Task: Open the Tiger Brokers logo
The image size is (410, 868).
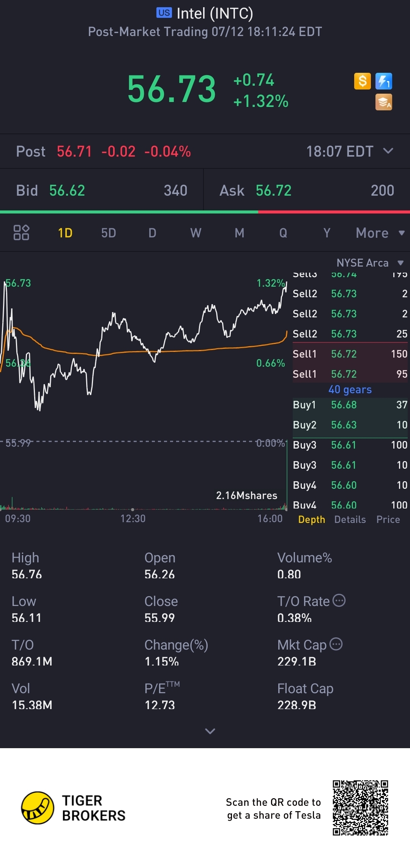Action: click(73, 808)
